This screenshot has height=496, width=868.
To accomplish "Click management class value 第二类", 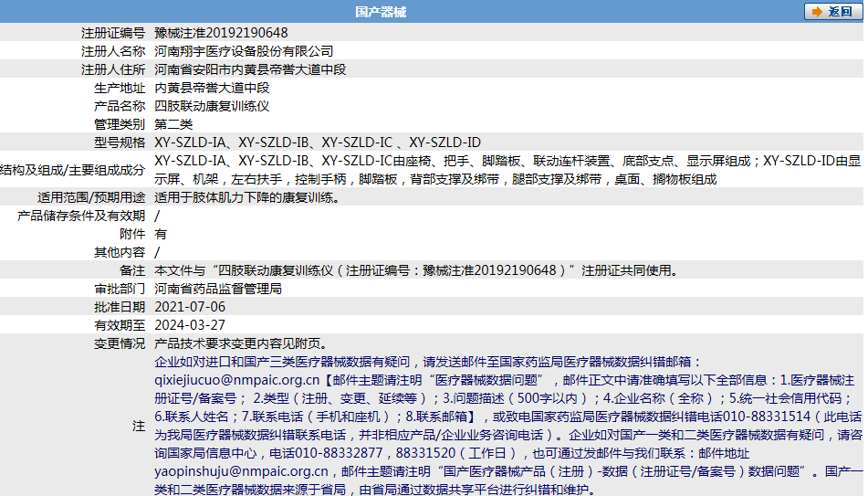I will (x=173, y=125).
